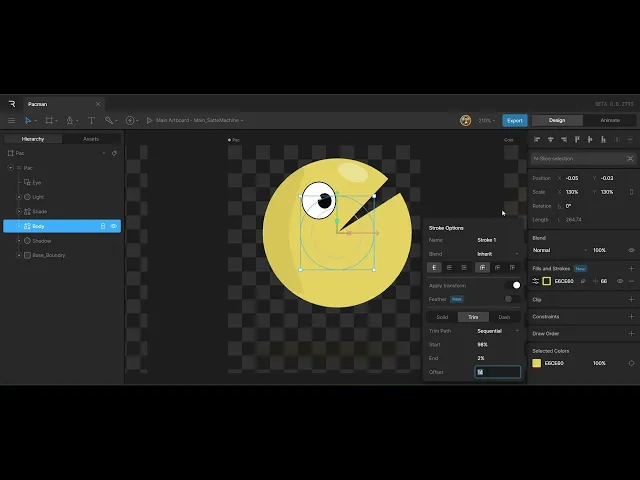The height and width of the screenshot is (480, 640).
Task: Choose the Artboard tool
Action: click(x=49, y=120)
